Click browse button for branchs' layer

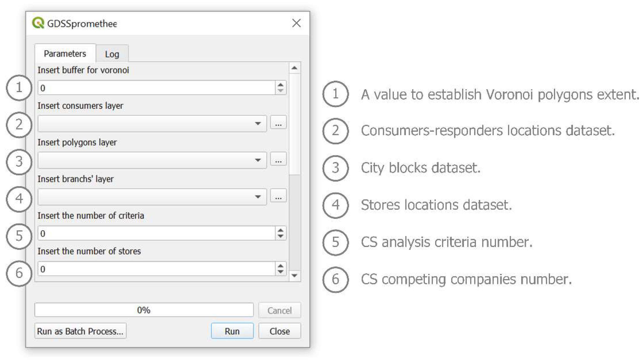pos(278,196)
